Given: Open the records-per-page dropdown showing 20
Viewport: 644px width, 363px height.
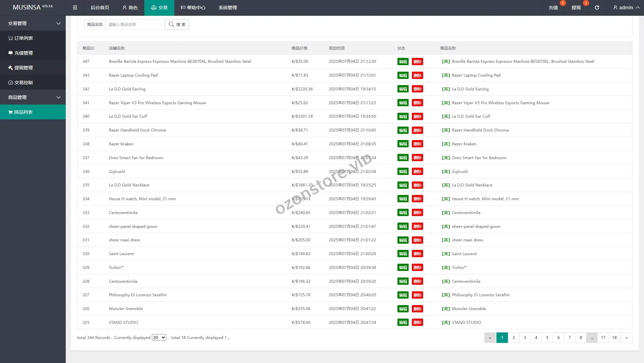Looking at the screenshot, I should [159, 337].
